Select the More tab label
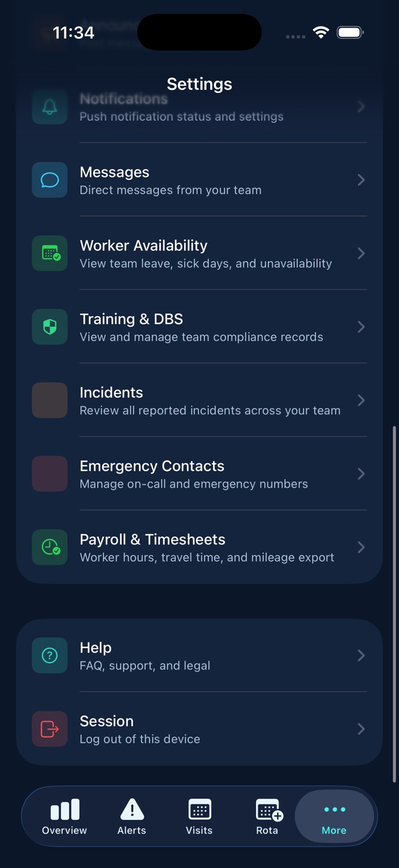Image resolution: width=399 pixels, height=868 pixels. click(x=334, y=830)
